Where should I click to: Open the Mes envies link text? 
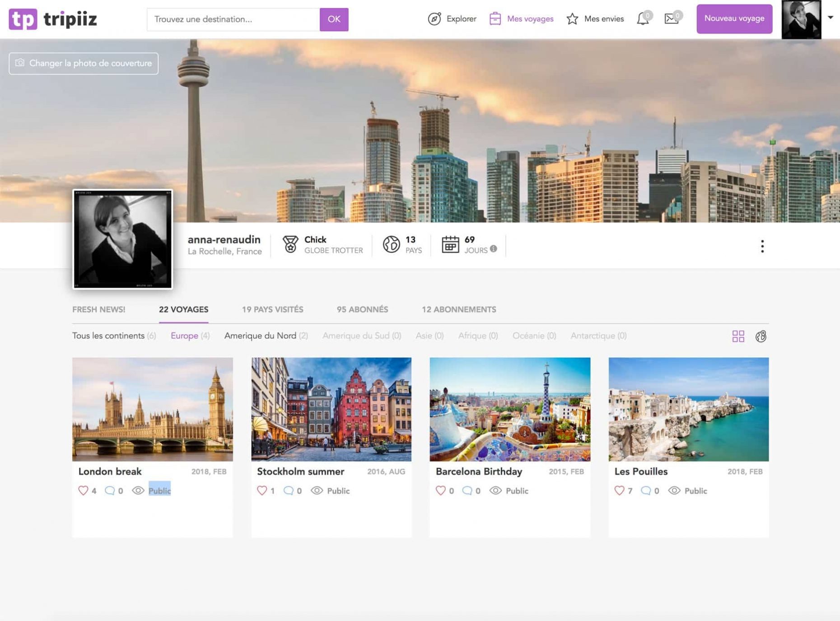(604, 19)
